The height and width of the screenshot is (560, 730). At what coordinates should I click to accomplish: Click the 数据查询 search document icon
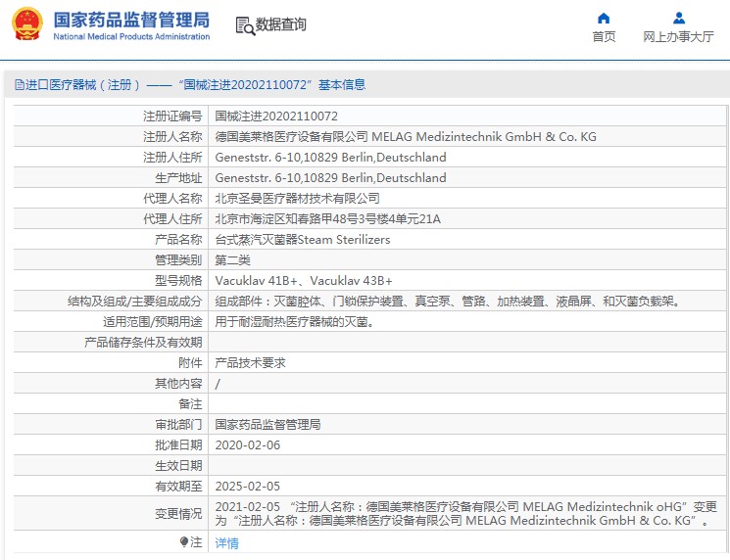pyautogui.click(x=245, y=25)
